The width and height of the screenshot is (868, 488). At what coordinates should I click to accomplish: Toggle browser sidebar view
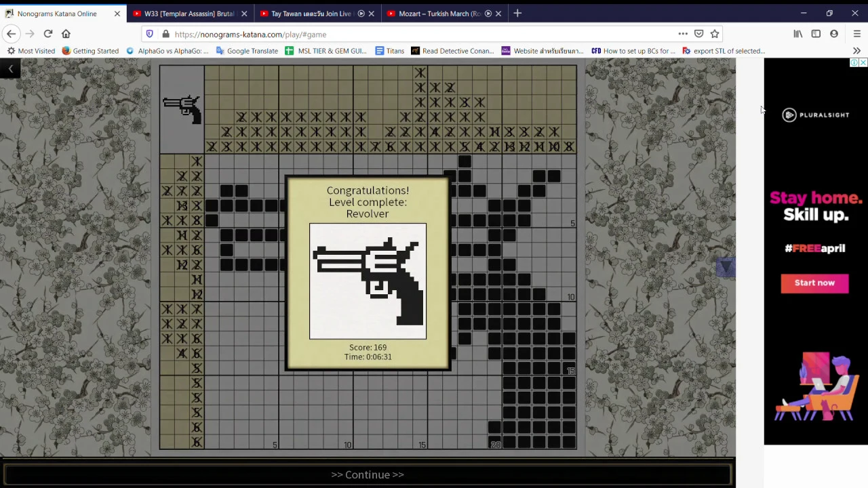tap(816, 34)
